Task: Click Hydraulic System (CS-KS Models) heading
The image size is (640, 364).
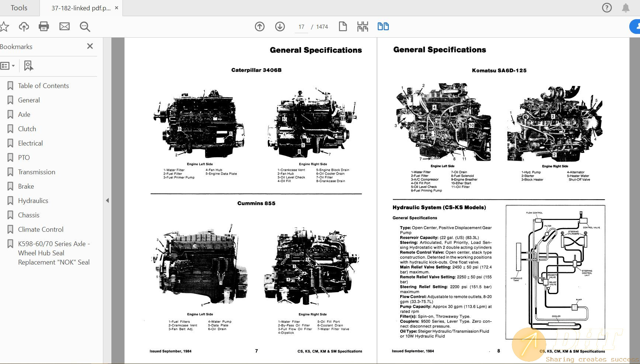Action: (x=439, y=207)
